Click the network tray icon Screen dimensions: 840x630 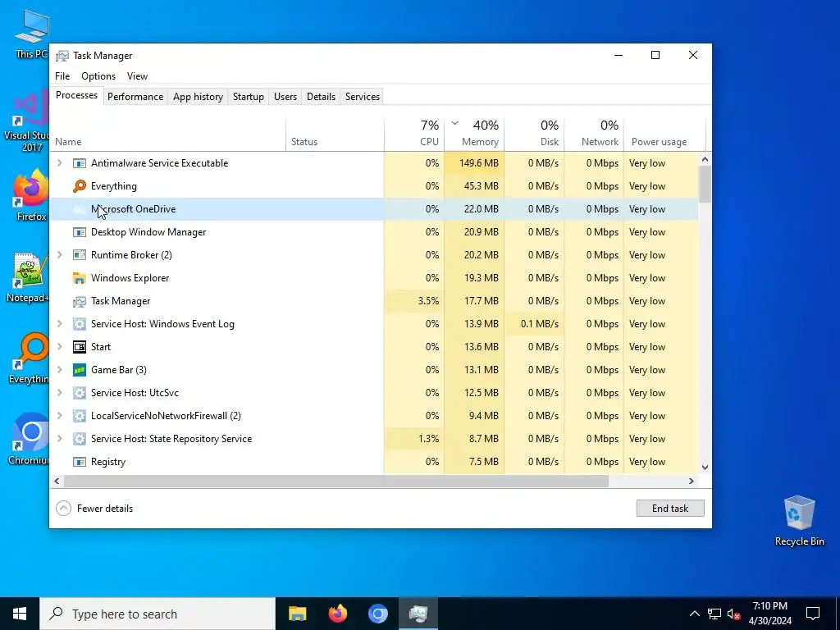click(x=714, y=614)
